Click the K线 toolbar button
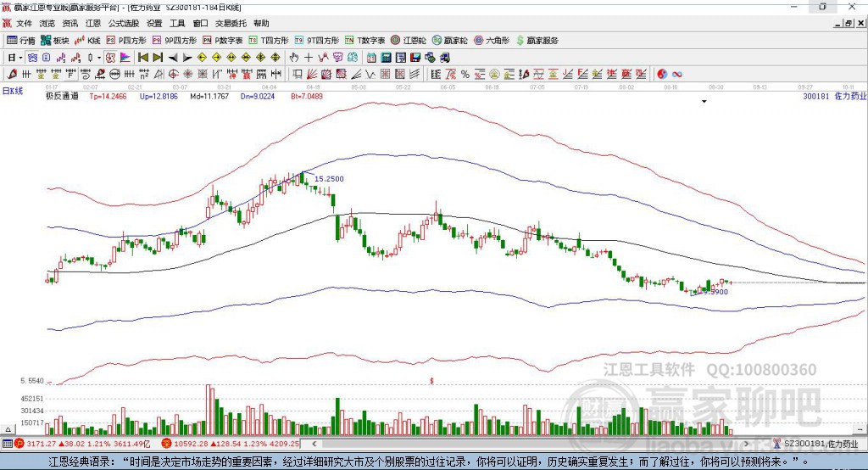The width and height of the screenshot is (868, 470). (x=87, y=40)
